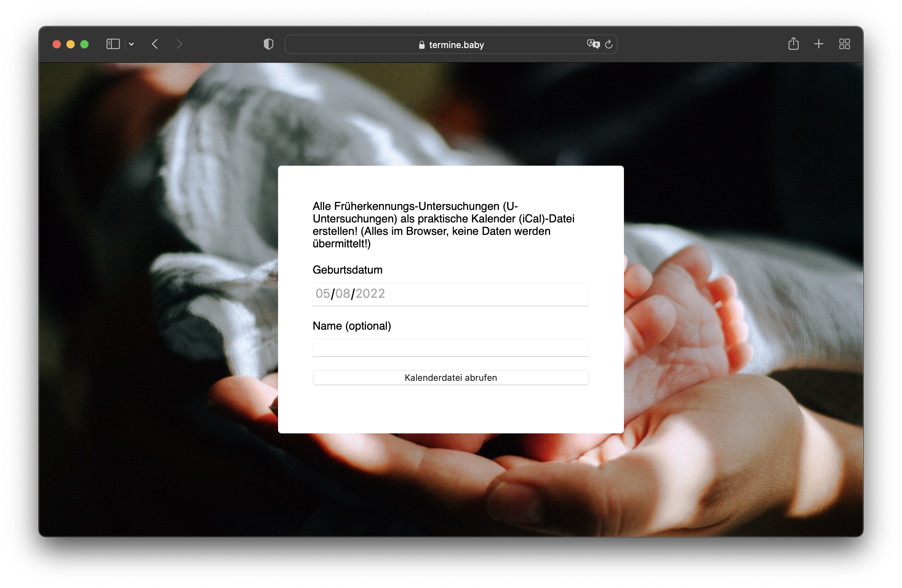Click the Geburtsdatum label
Screen dimensions: 902x588
(348, 270)
